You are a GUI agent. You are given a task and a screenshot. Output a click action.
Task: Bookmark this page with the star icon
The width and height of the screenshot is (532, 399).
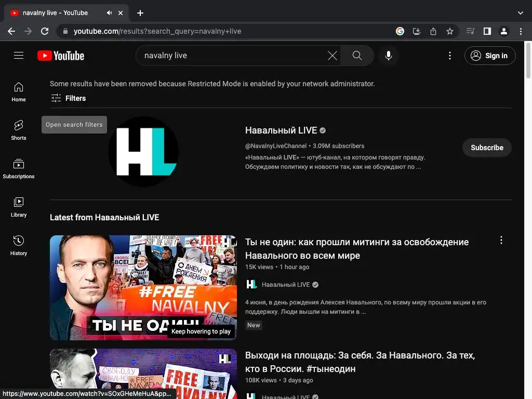point(450,31)
